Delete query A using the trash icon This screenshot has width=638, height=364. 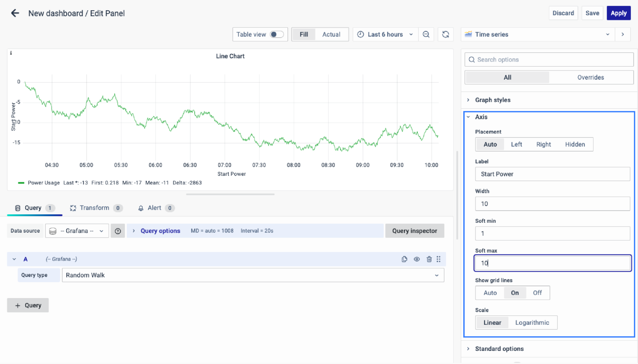click(429, 259)
